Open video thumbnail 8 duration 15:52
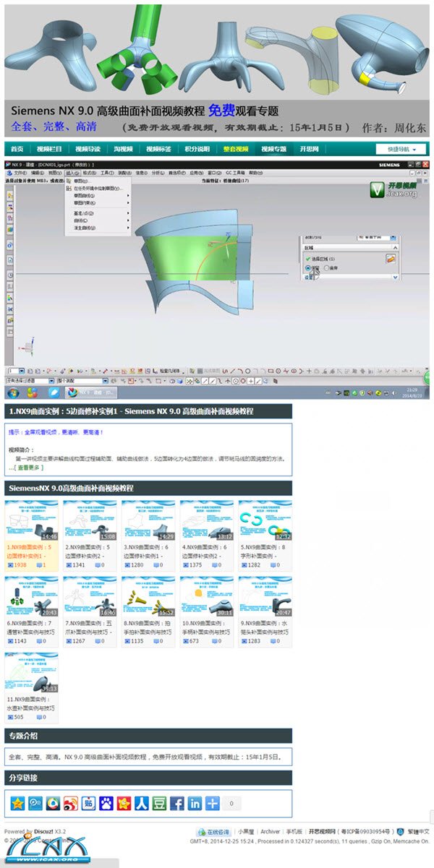The width and height of the screenshot is (434, 868). (x=148, y=596)
